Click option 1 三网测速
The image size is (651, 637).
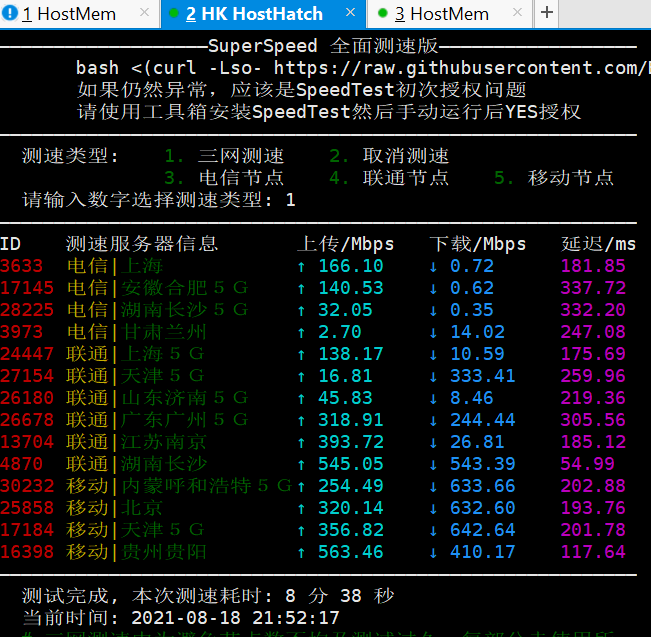tap(224, 156)
